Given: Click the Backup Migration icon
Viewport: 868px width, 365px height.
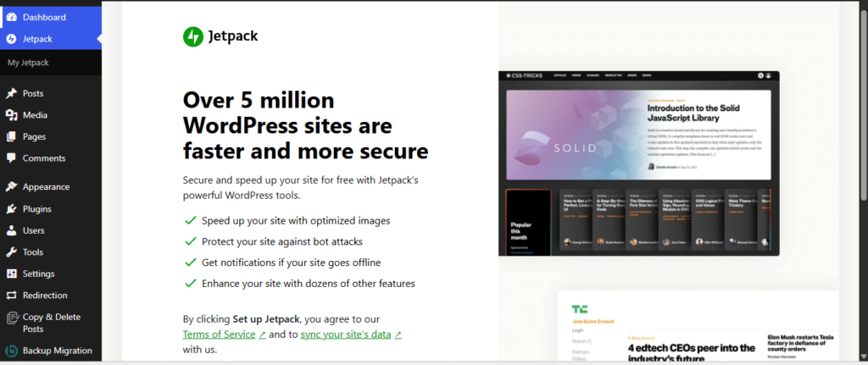Looking at the screenshot, I should (x=11, y=351).
